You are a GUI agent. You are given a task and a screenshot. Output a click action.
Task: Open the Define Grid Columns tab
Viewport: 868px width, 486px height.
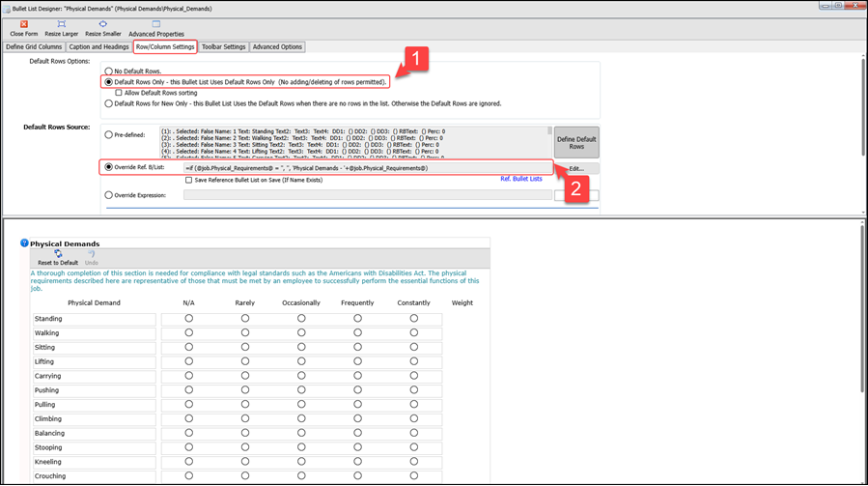coord(34,47)
